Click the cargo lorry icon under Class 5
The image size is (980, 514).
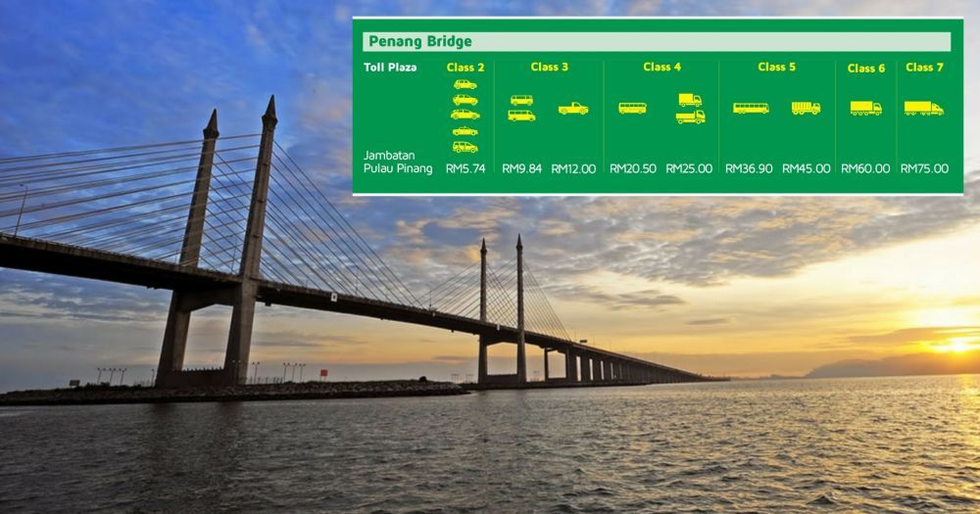click(x=806, y=108)
